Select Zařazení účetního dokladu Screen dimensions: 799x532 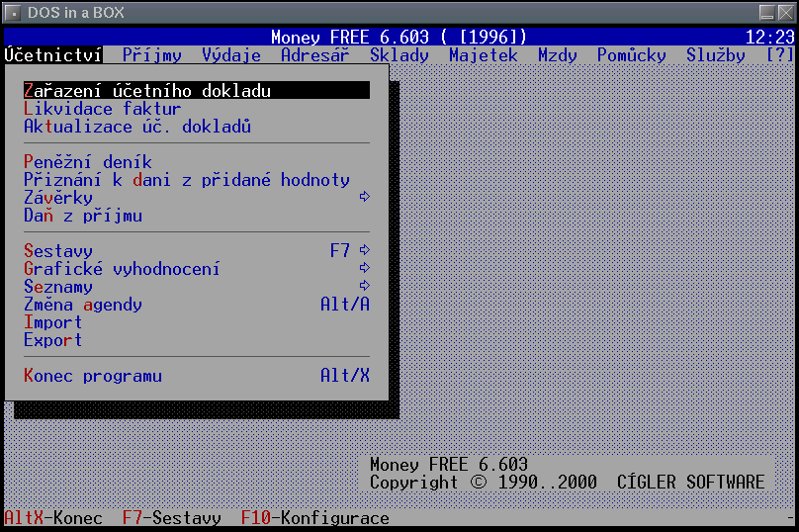point(197,90)
